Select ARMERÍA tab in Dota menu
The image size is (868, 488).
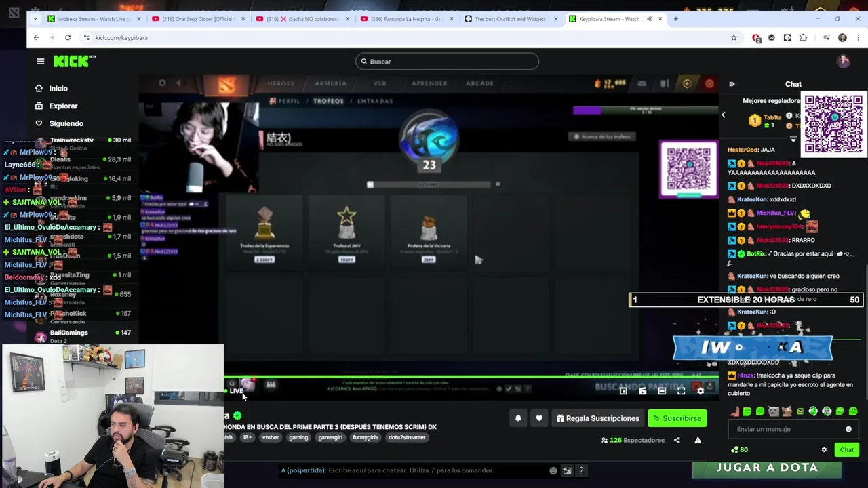[330, 83]
